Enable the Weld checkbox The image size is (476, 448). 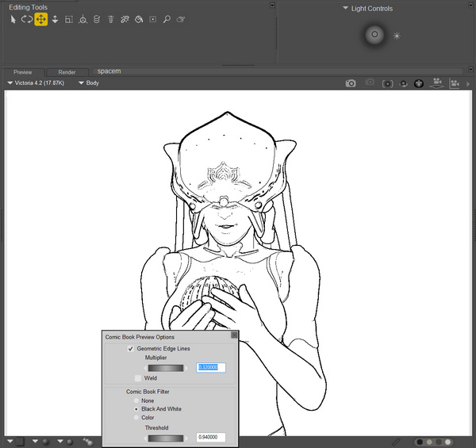click(x=138, y=378)
